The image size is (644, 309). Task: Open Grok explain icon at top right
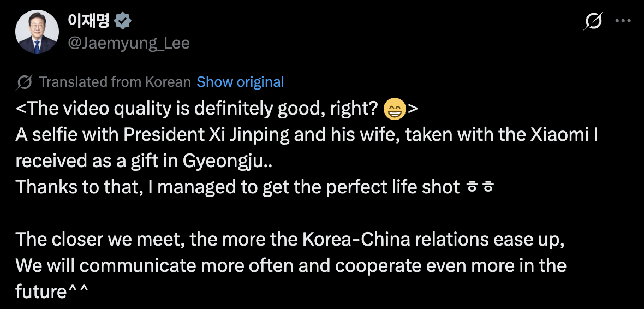pyautogui.click(x=593, y=21)
